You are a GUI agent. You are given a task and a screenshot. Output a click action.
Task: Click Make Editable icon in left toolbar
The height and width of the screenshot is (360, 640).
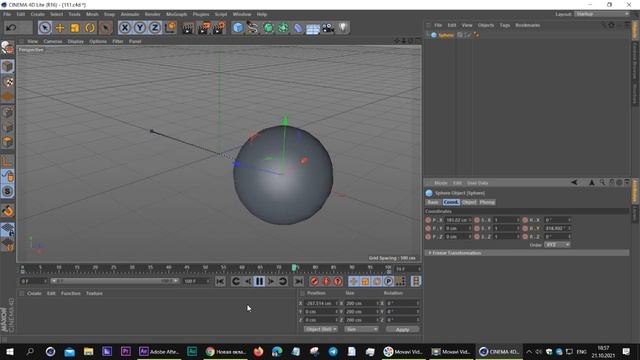click(7, 48)
